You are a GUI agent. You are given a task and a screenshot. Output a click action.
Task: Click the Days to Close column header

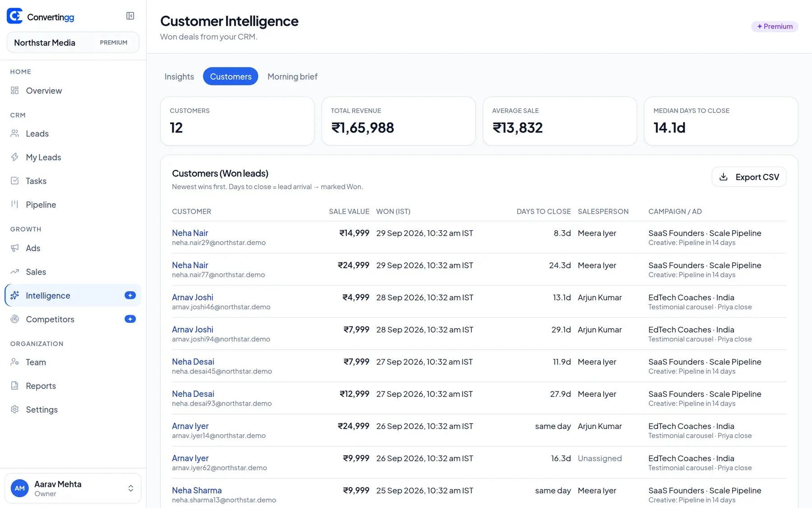pos(544,211)
